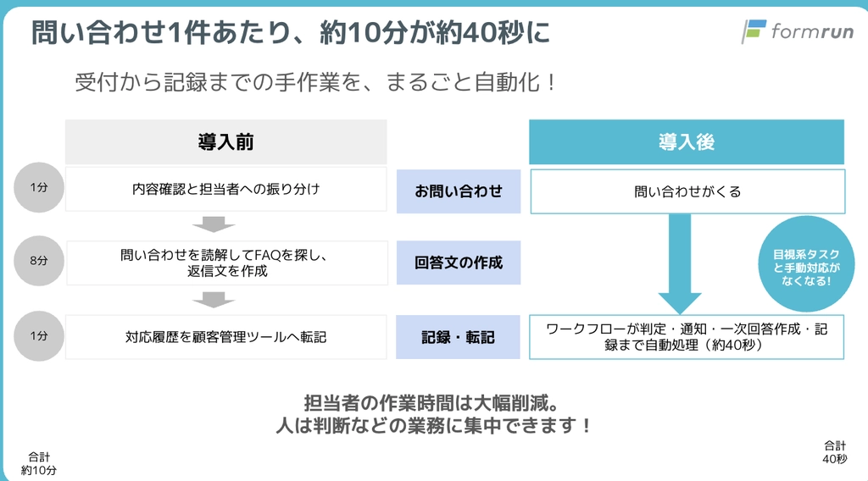Select the 導入後 header
Image resolution: width=868 pixels, height=481 pixels.
click(x=687, y=142)
